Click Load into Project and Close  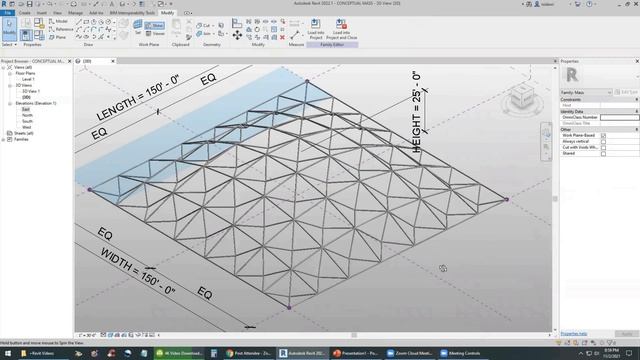click(x=342, y=29)
